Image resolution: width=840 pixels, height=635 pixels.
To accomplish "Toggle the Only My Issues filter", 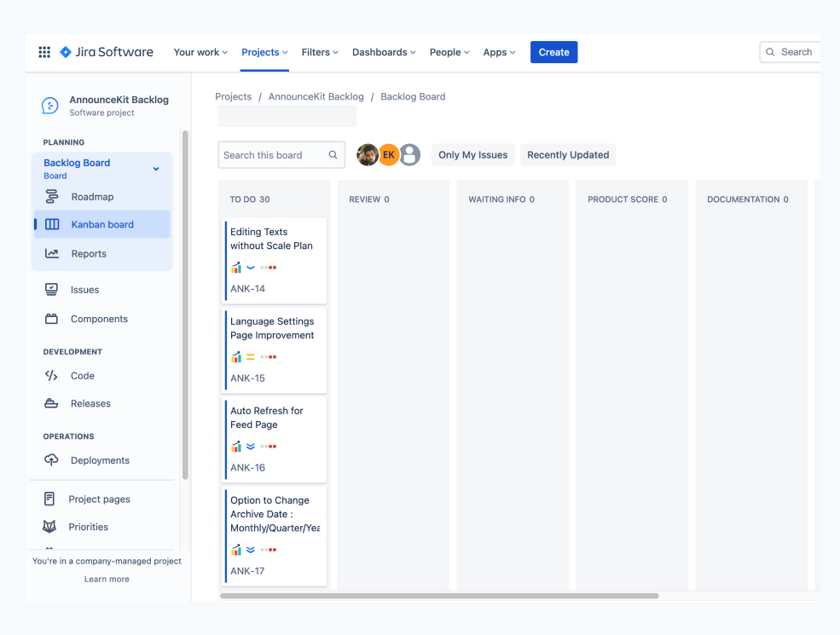I will click(x=473, y=155).
